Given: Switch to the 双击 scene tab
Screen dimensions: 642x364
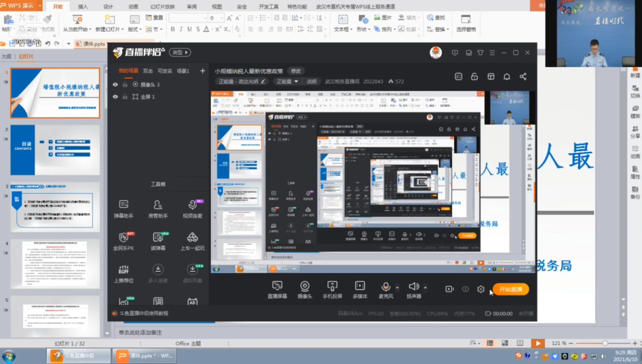Looking at the screenshot, I should point(148,70).
